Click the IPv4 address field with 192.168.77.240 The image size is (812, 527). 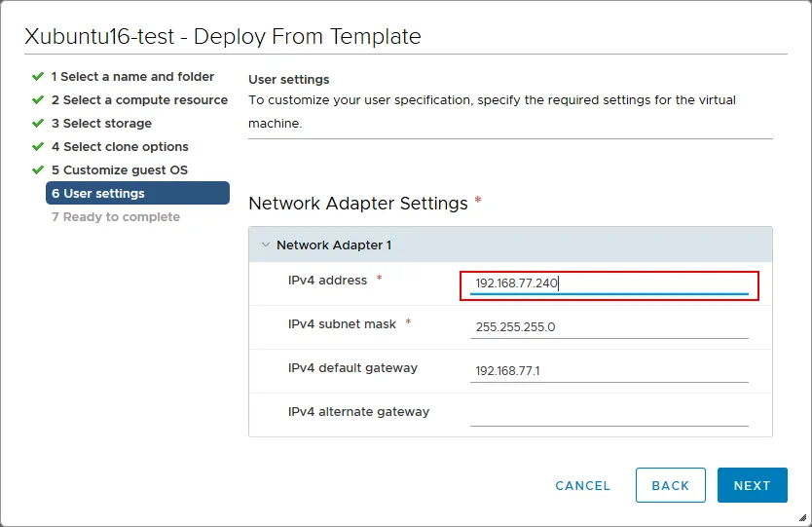pyautogui.click(x=609, y=283)
